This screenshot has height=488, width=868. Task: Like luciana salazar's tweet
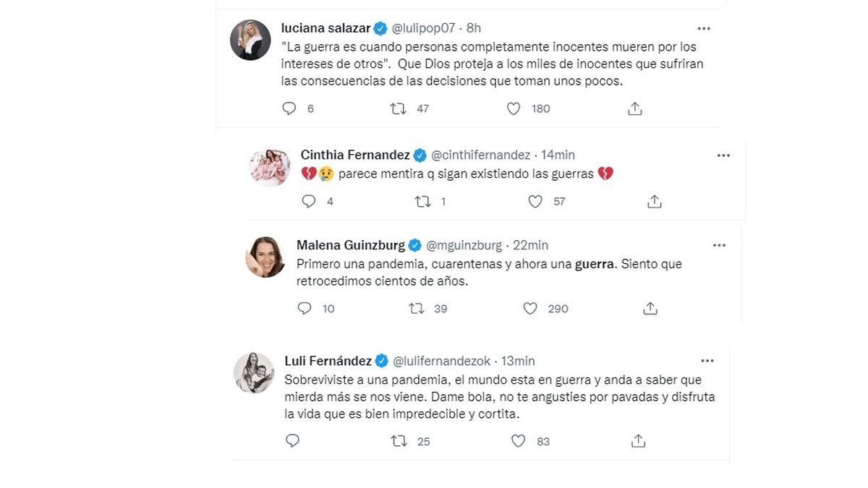click(x=514, y=108)
